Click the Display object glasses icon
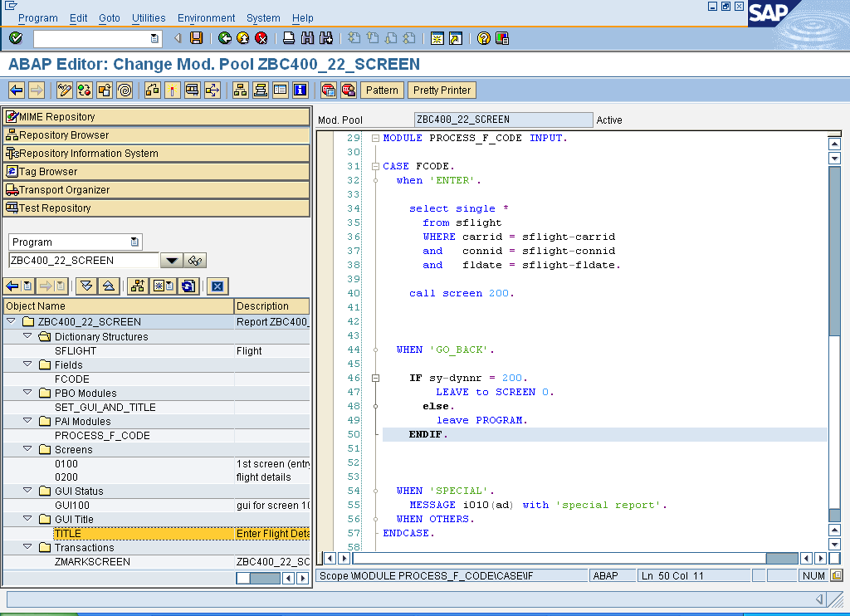This screenshot has width=850, height=616. (195, 261)
